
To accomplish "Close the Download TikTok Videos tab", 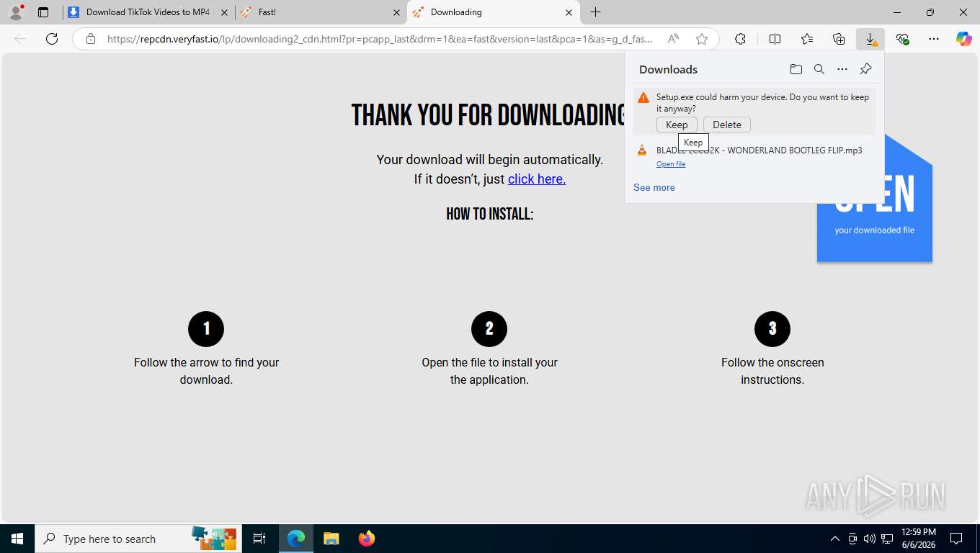I will coord(225,12).
